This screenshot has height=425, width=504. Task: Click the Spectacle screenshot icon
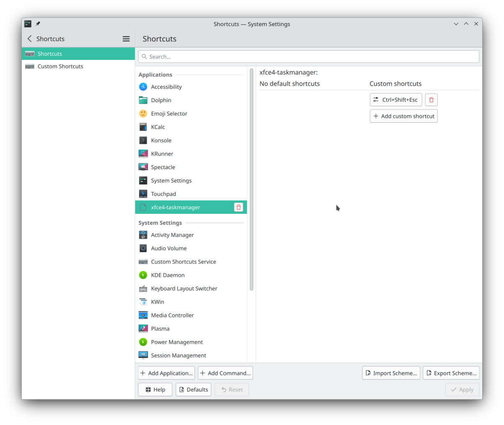(x=143, y=167)
